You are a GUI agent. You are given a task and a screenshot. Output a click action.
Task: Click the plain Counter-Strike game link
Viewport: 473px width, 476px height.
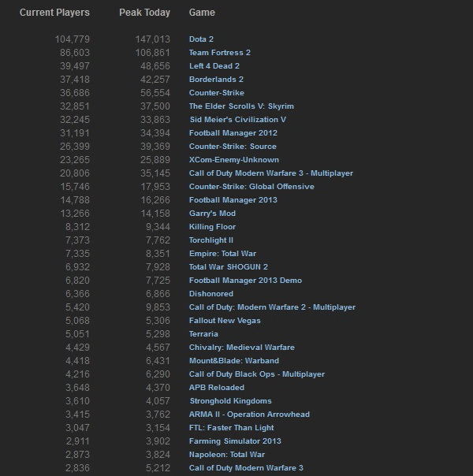point(217,92)
